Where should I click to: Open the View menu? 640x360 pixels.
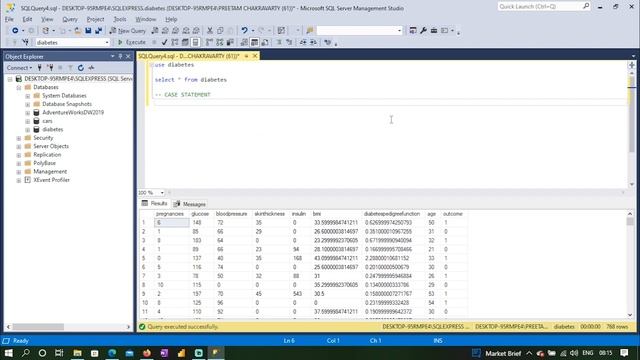[x=47, y=19]
